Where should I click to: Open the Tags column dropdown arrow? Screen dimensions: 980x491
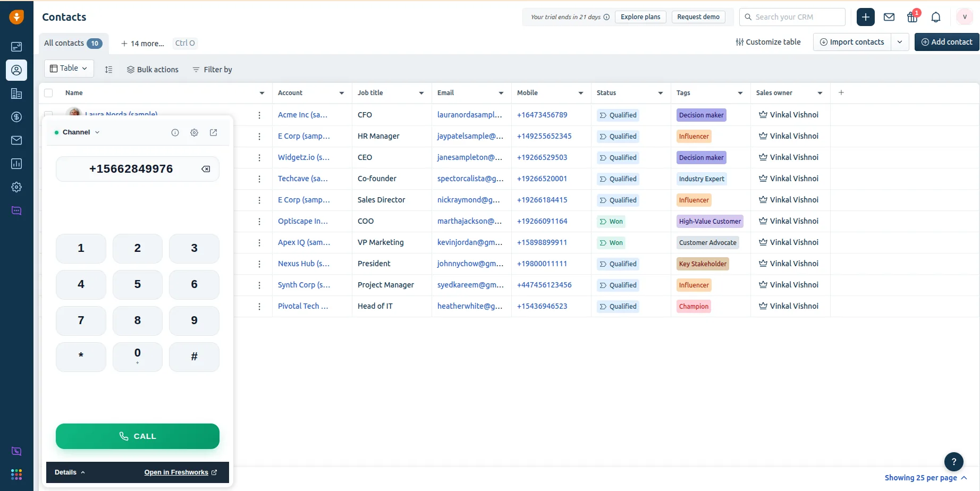pyautogui.click(x=740, y=93)
